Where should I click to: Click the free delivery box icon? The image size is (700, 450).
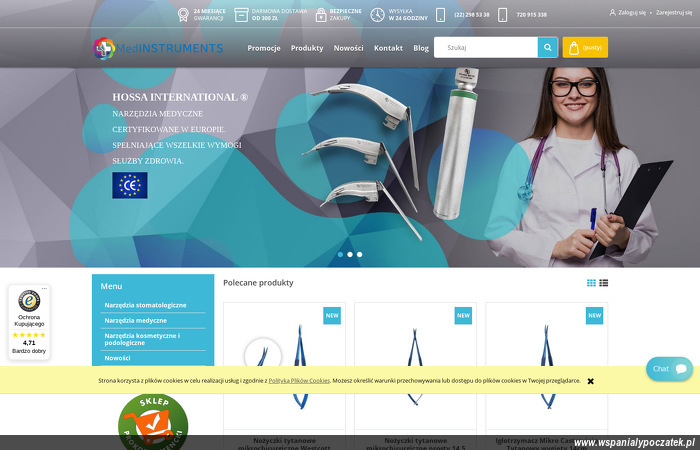pyautogui.click(x=241, y=15)
